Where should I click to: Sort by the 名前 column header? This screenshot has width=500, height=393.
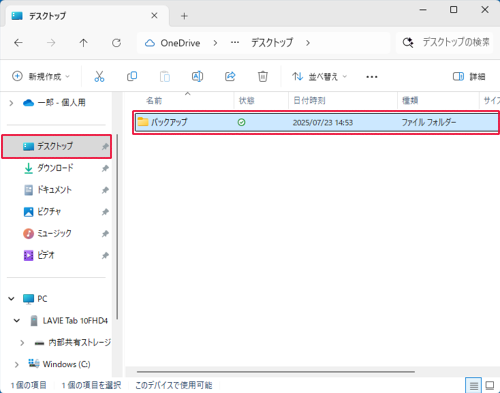click(x=154, y=100)
